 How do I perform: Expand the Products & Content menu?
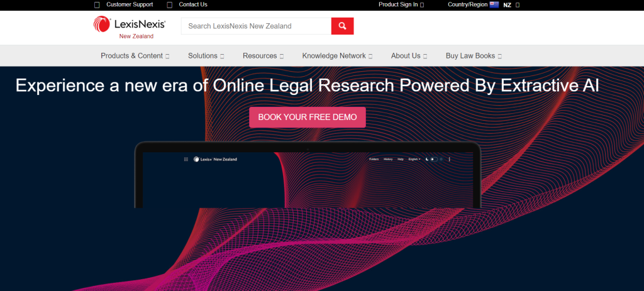point(135,56)
